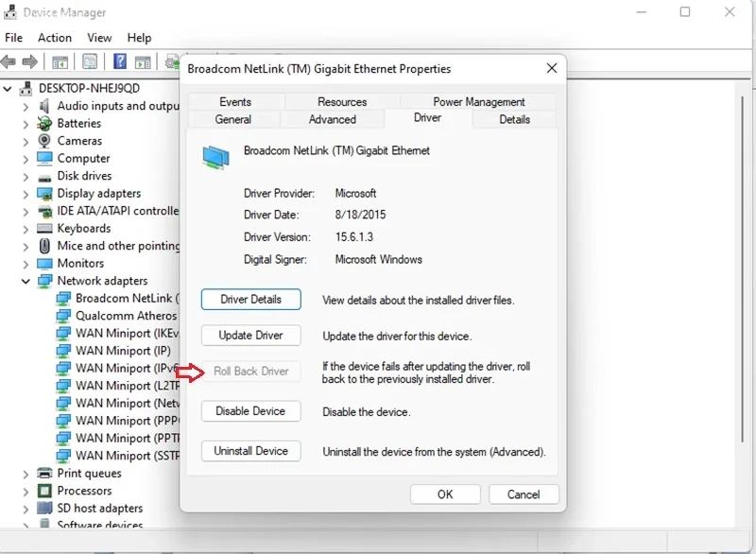Expand the Disk drives category
Viewport: 756px width, 554px height.
pos(26,176)
